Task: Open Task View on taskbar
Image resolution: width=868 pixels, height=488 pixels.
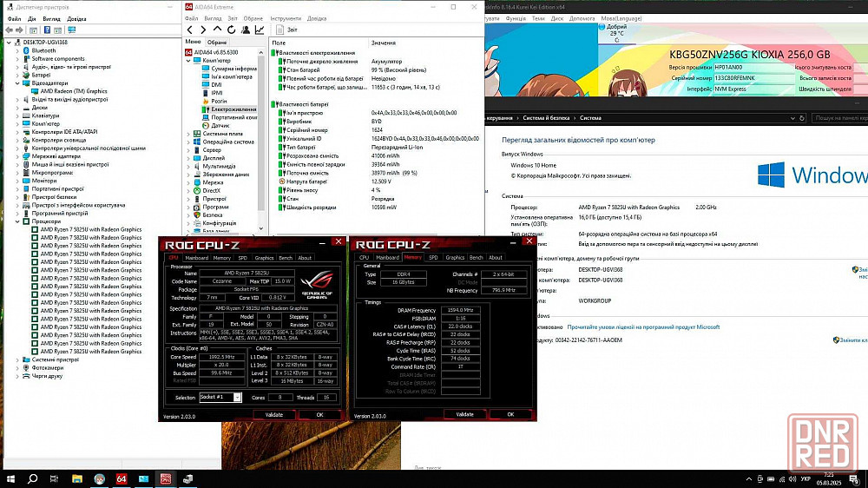Action: click(x=54, y=478)
